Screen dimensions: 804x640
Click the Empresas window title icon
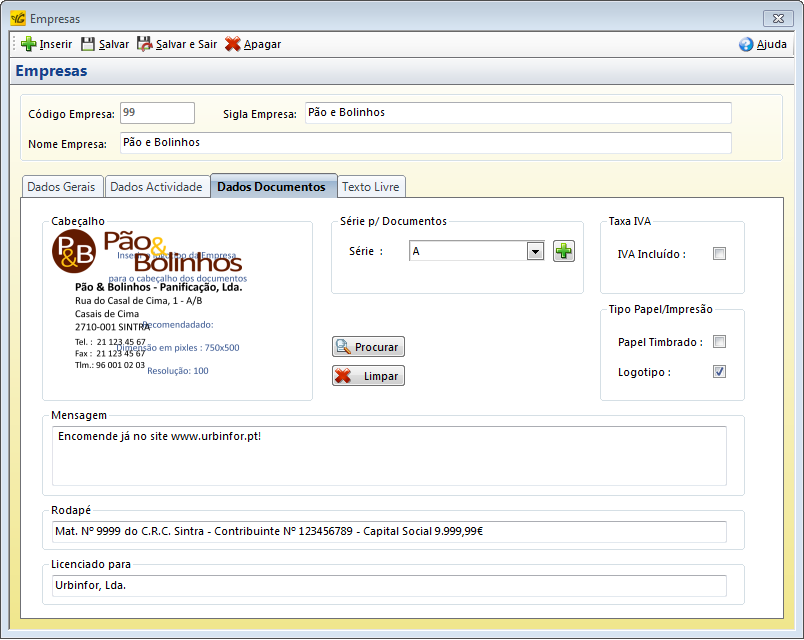(x=17, y=18)
